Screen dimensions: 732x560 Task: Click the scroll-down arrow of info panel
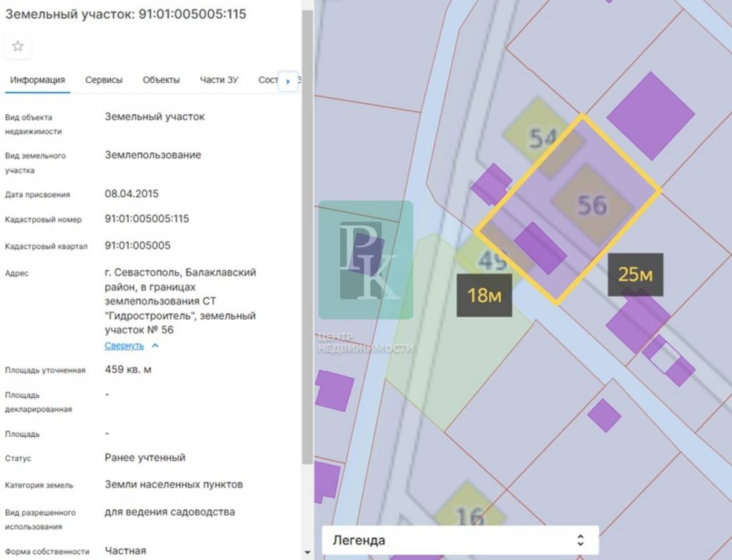pos(307,552)
